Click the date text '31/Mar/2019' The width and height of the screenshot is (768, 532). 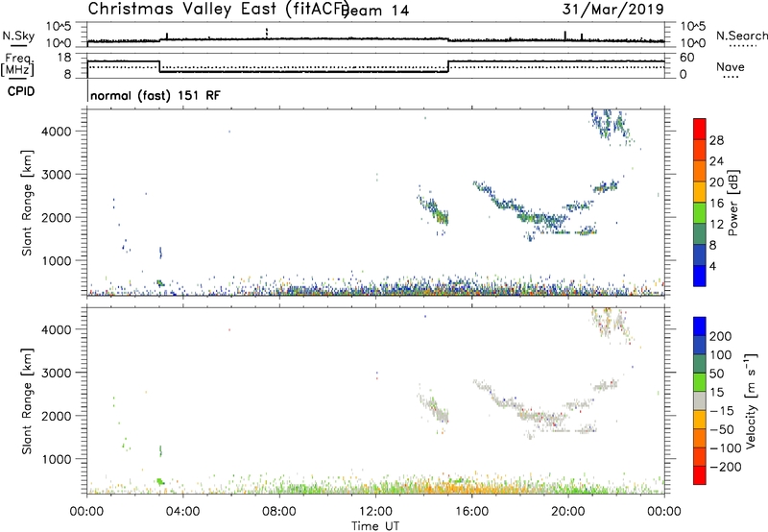[612, 9]
